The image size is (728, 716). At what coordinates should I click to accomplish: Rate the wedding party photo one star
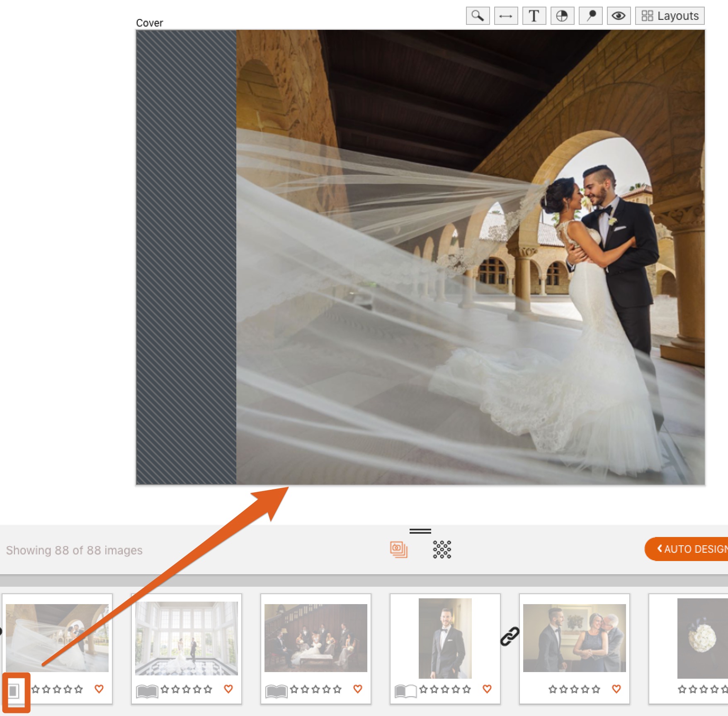(294, 689)
